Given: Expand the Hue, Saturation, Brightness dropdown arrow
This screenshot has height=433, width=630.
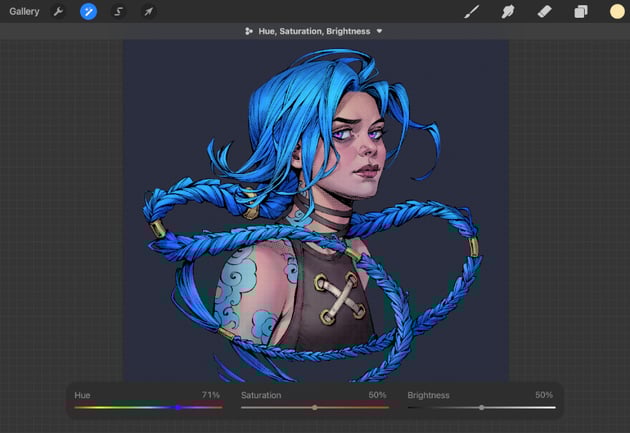Looking at the screenshot, I should tap(379, 31).
